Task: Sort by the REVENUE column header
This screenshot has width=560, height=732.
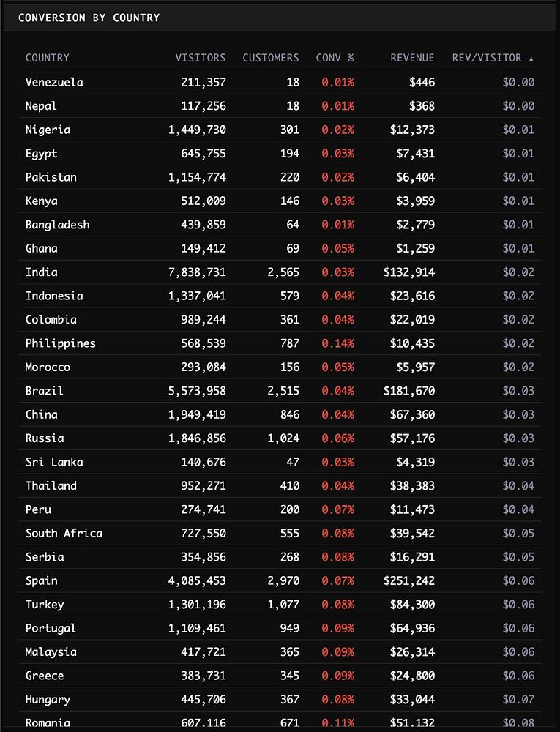Action: [x=412, y=58]
